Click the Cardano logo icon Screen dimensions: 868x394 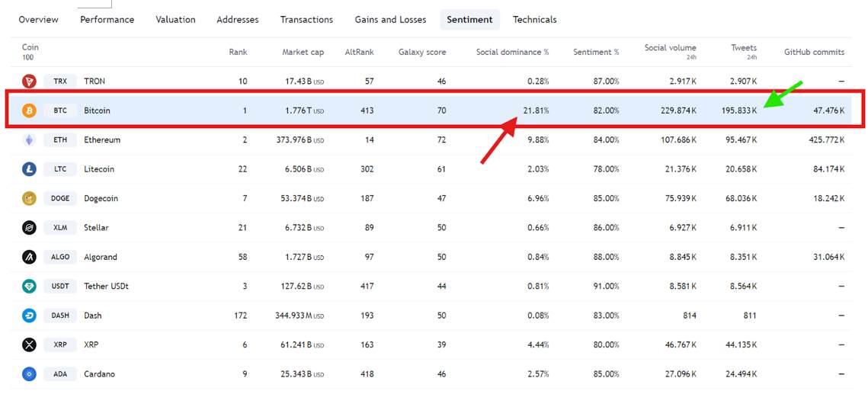click(29, 374)
